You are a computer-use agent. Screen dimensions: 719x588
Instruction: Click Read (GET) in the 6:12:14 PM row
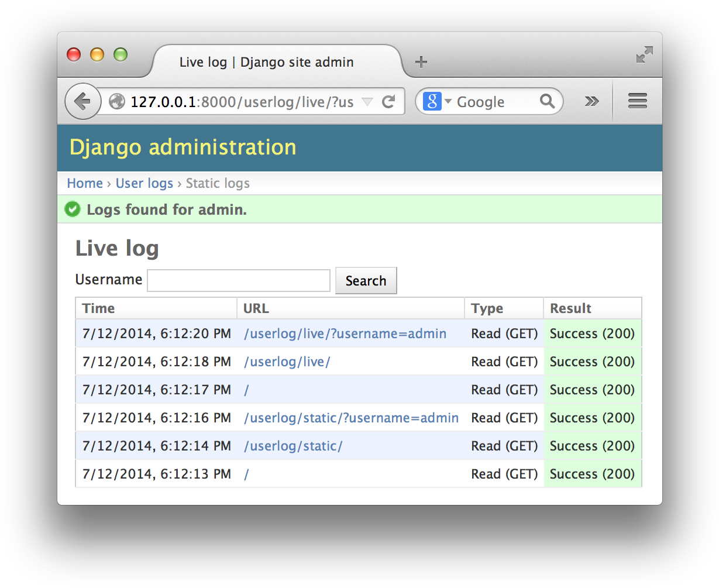coord(504,446)
